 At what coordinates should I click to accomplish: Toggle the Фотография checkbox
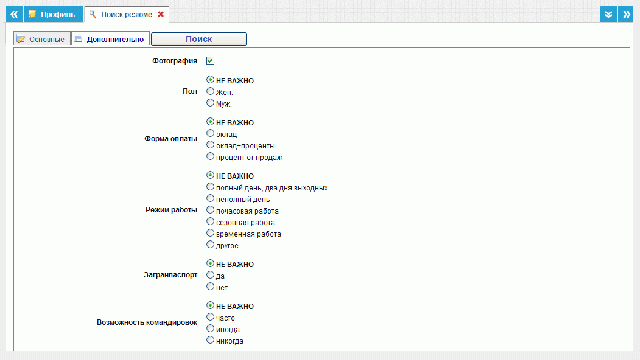[210, 61]
